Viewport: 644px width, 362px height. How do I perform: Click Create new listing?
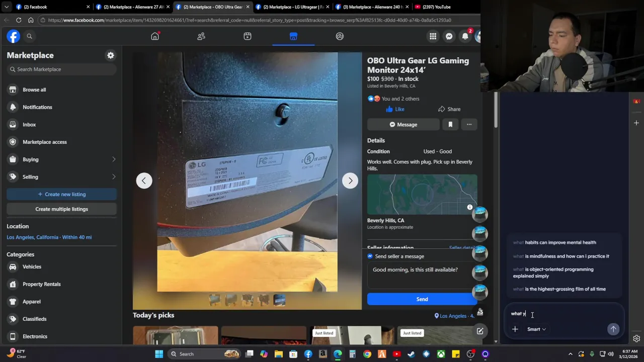[x=61, y=194]
